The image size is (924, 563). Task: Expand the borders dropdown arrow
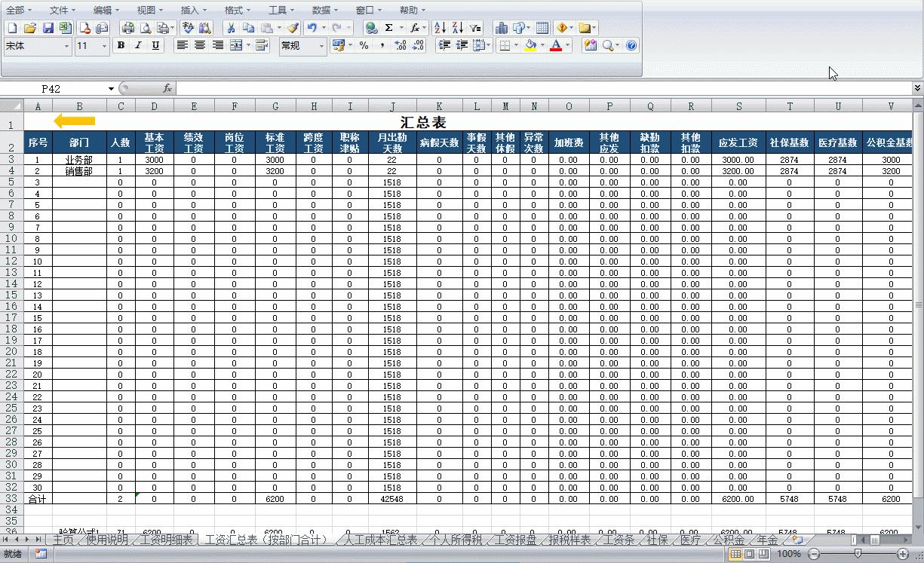pyautogui.click(x=516, y=45)
